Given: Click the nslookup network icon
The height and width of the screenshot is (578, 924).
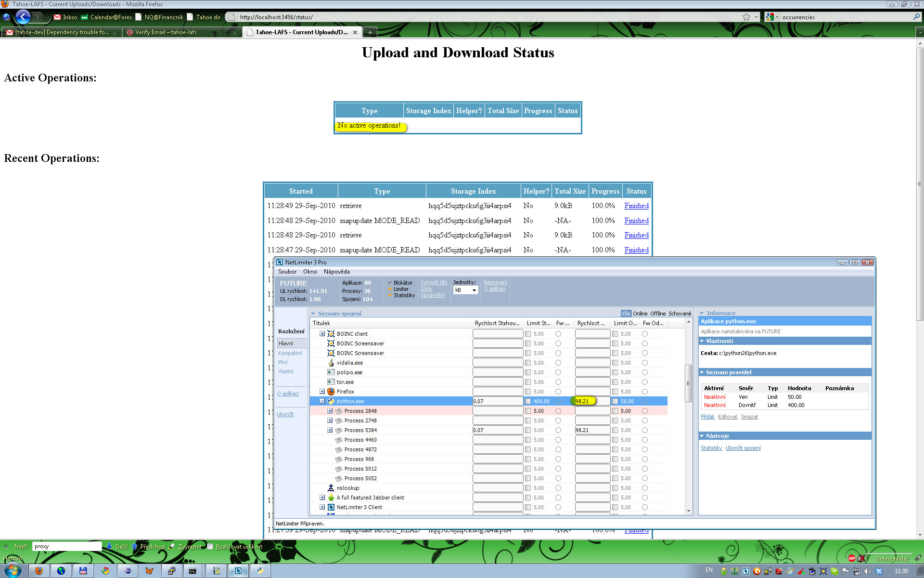Looking at the screenshot, I should coord(331,488).
